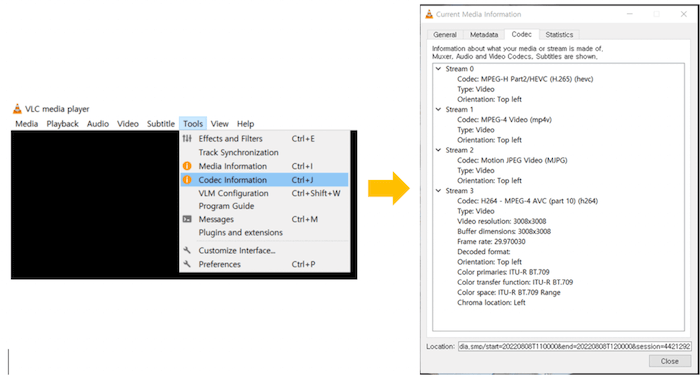Screen dimensions: 700x377
Task: Click the VLC cone icon in player title bar
Action: pyautogui.click(x=17, y=109)
